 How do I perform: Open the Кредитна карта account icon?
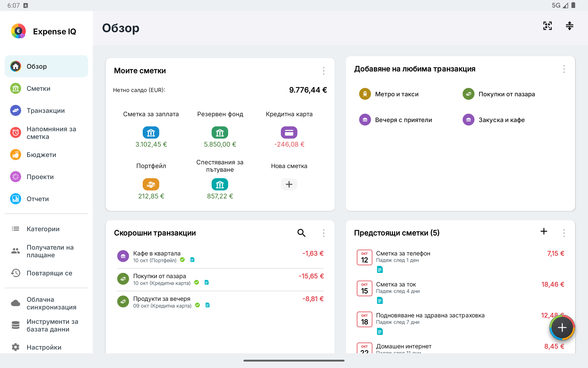pyautogui.click(x=289, y=132)
